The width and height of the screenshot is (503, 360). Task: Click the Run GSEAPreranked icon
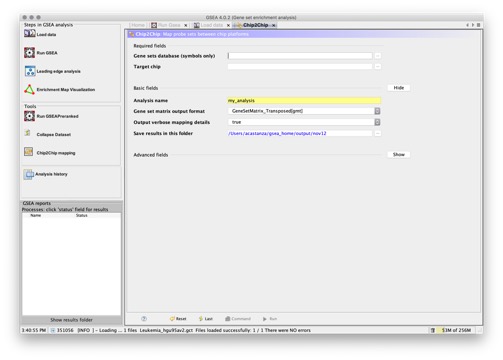coord(29,116)
